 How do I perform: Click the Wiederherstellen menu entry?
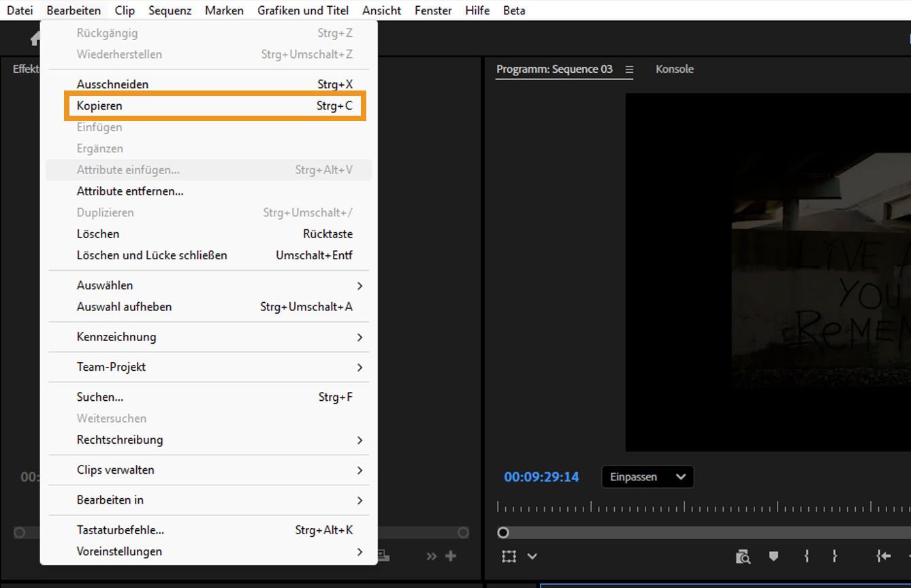208,54
